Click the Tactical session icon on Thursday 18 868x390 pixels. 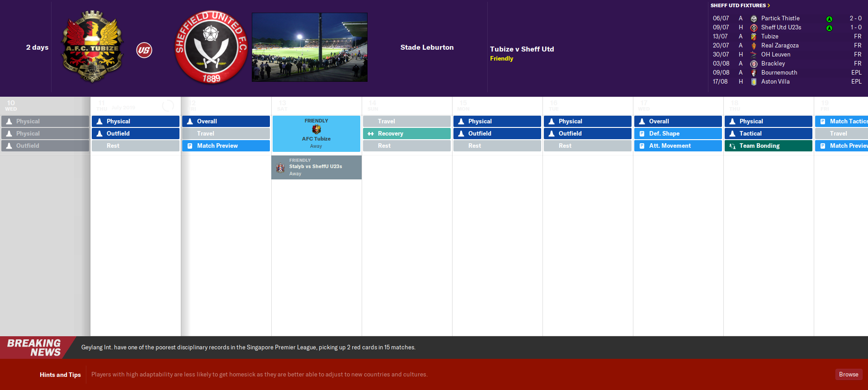click(732, 134)
